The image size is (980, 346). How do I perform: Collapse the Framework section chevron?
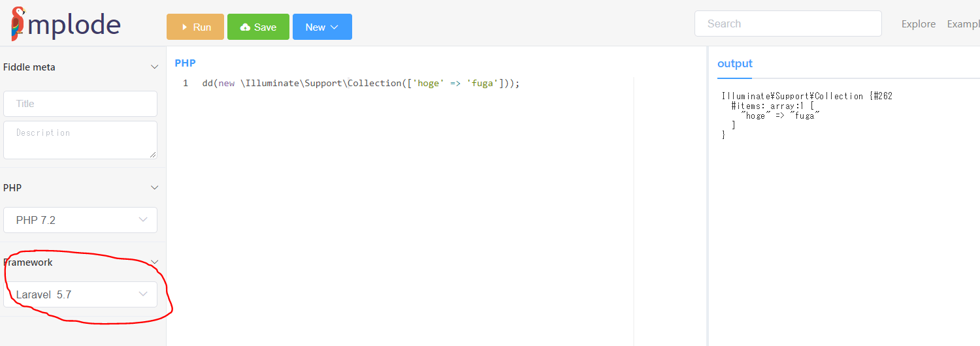(x=155, y=262)
